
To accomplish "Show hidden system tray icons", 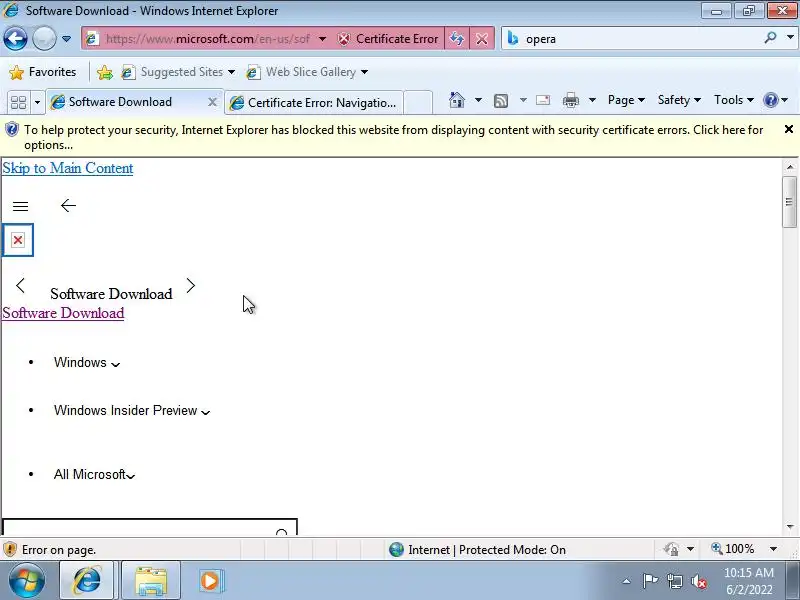I will 627,581.
